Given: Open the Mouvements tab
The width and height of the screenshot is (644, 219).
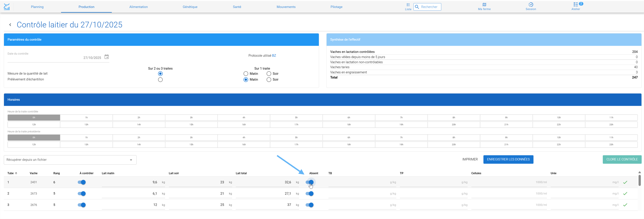Looking at the screenshot, I should [286, 7].
